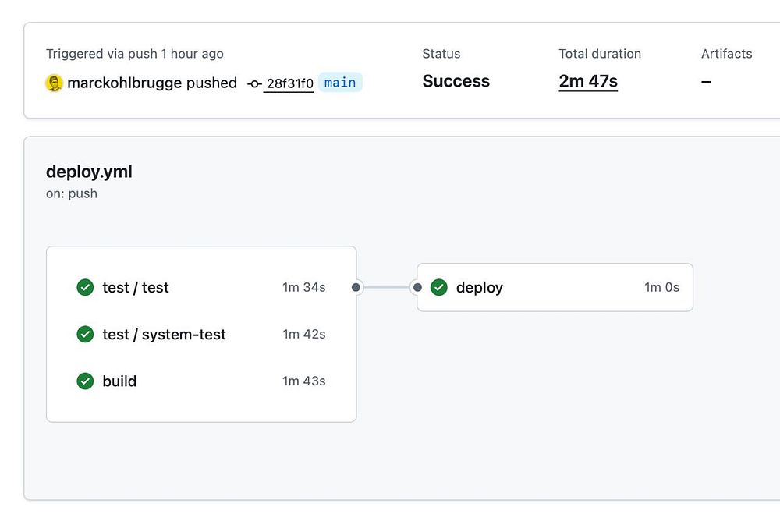Open the deploy job details
This screenshot has width=780, height=532.
480,288
